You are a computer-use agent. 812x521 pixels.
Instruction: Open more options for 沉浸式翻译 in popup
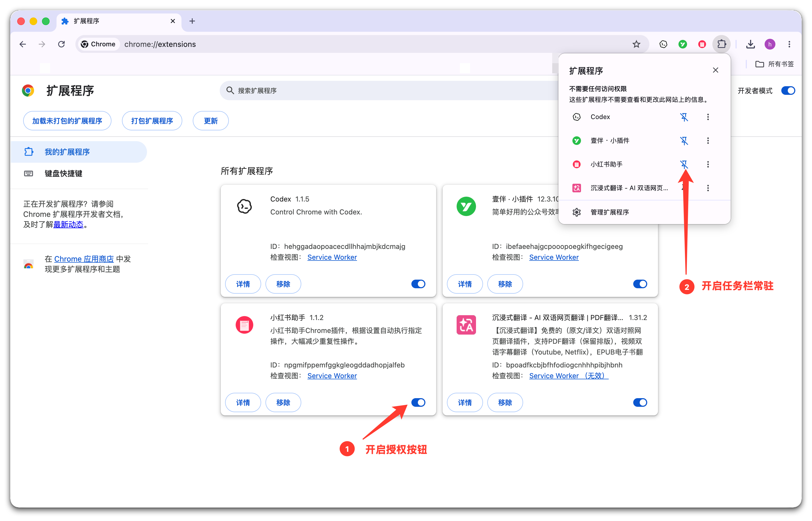tap(708, 188)
